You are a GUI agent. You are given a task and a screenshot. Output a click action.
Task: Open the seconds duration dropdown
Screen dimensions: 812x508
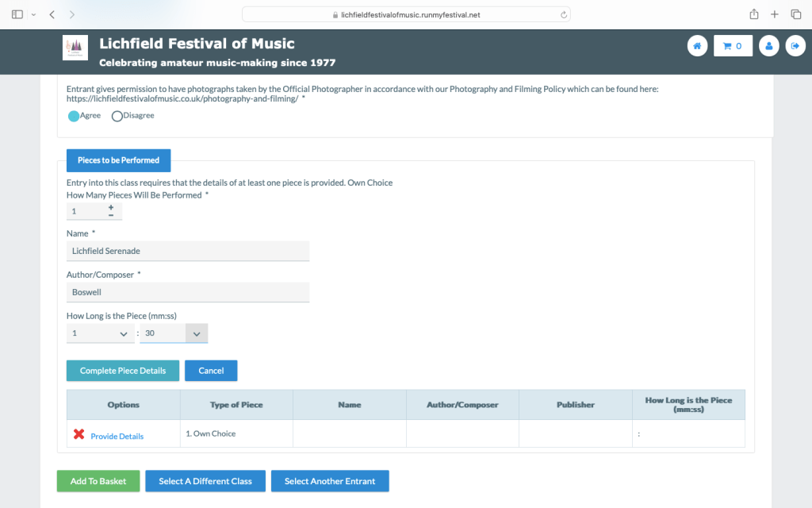pyautogui.click(x=174, y=333)
